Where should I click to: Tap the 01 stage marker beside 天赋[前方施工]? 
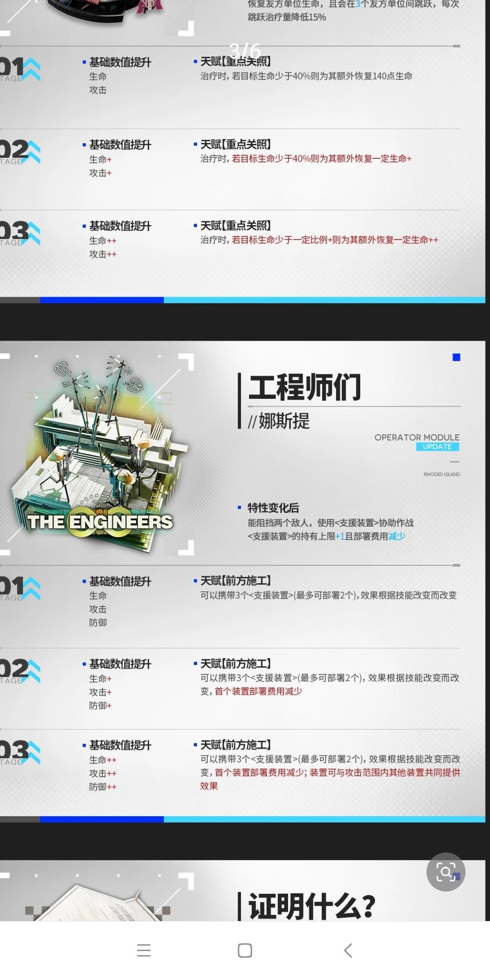coord(20,588)
